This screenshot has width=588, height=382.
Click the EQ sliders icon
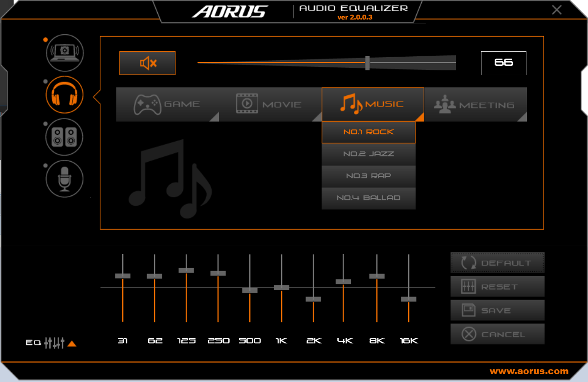pos(54,343)
